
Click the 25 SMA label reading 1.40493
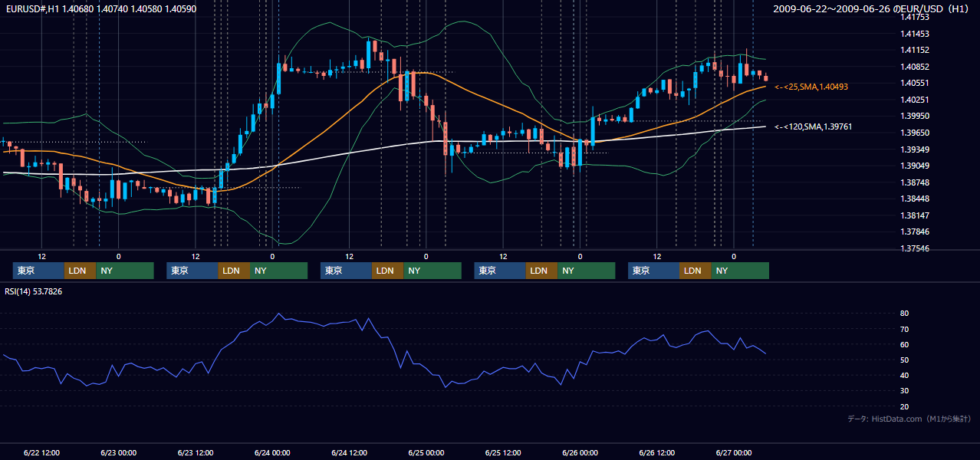click(x=811, y=87)
